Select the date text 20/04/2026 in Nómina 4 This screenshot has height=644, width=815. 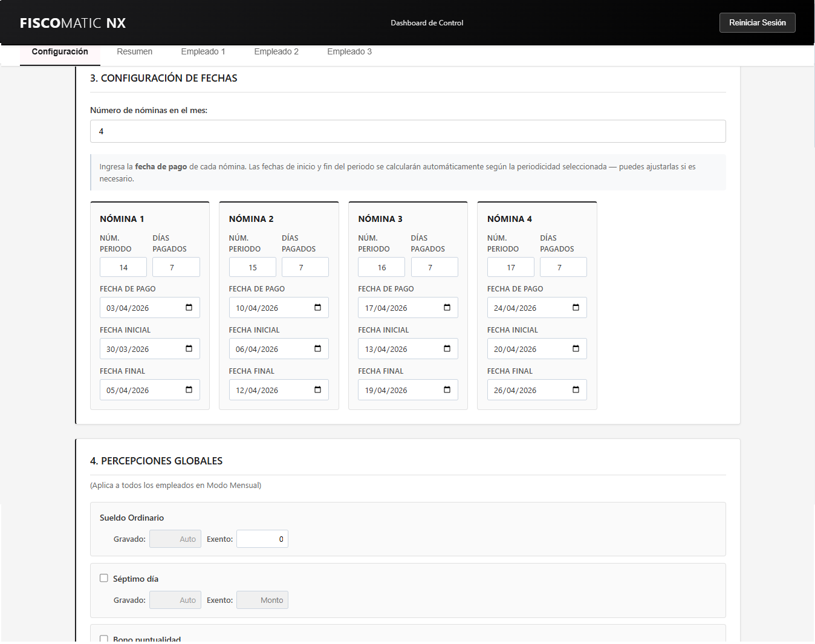tap(515, 349)
